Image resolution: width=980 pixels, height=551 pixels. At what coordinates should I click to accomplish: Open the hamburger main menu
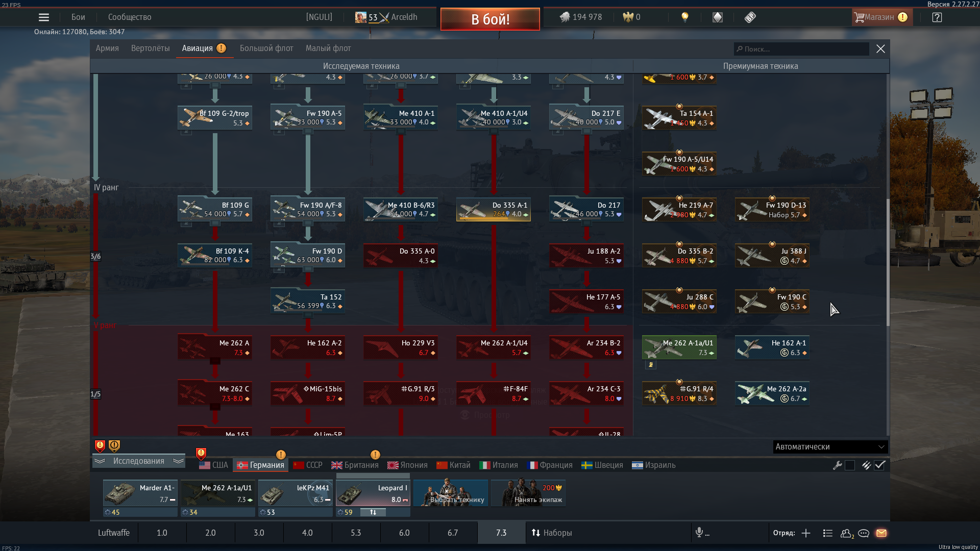coord(44,17)
